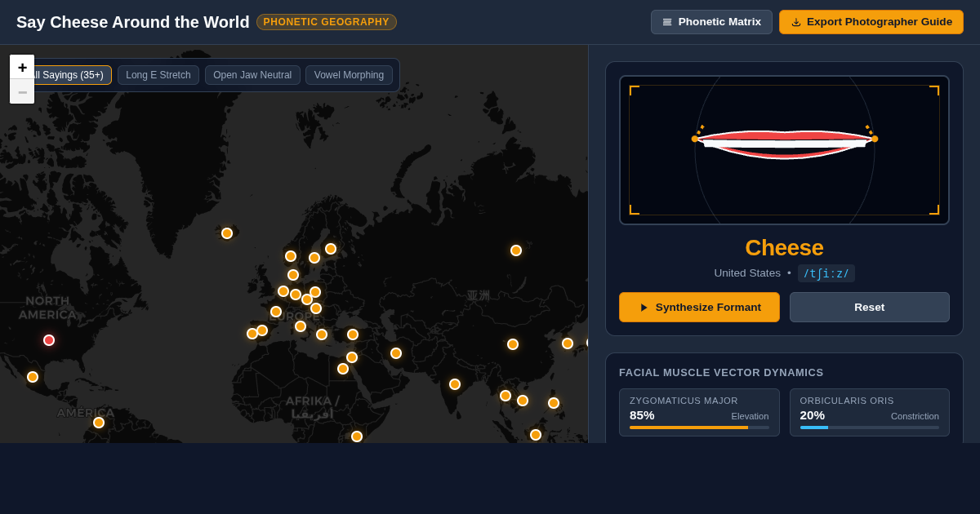The width and height of the screenshot is (980, 514).
Task: Click the "85%" elevation value
Action: point(642,415)
